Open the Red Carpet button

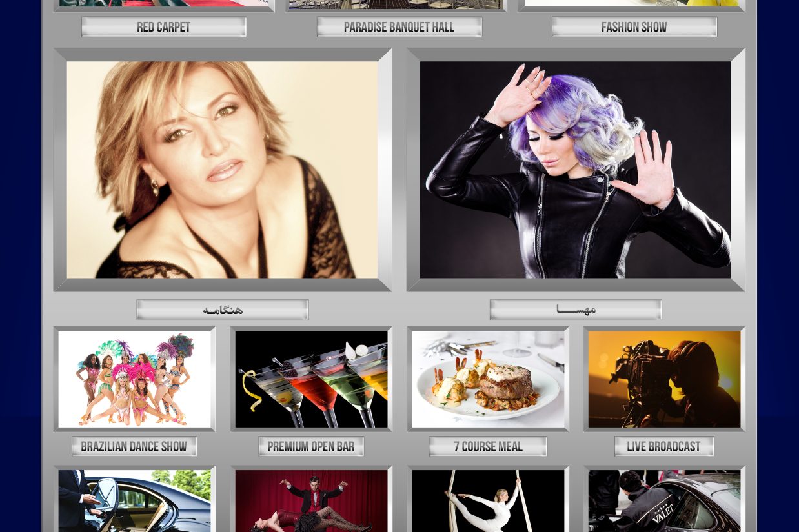point(163,27)
